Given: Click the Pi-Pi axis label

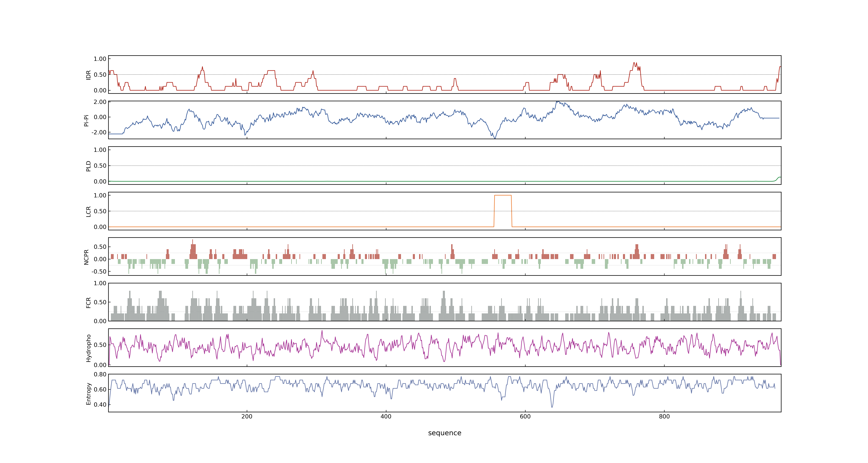Looking at the screenshot, I should (86, 120).
